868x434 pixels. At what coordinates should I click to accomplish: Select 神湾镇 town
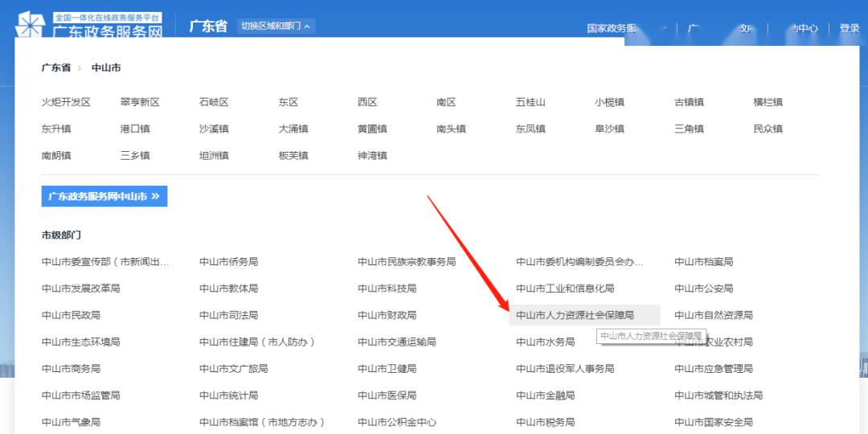point(372,156)
